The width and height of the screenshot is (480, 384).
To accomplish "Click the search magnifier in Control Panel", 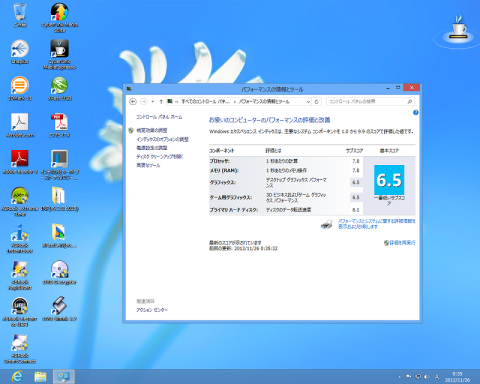I will [x=410, y=102].
